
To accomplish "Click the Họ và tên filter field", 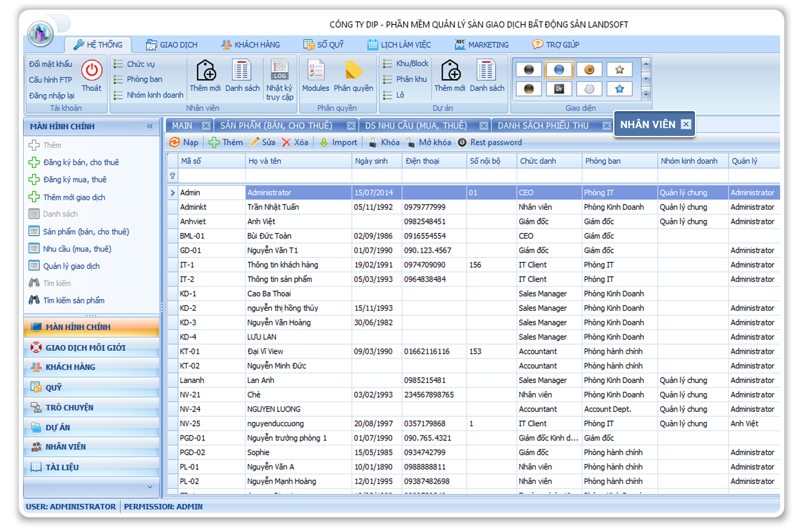I will 298,176.
